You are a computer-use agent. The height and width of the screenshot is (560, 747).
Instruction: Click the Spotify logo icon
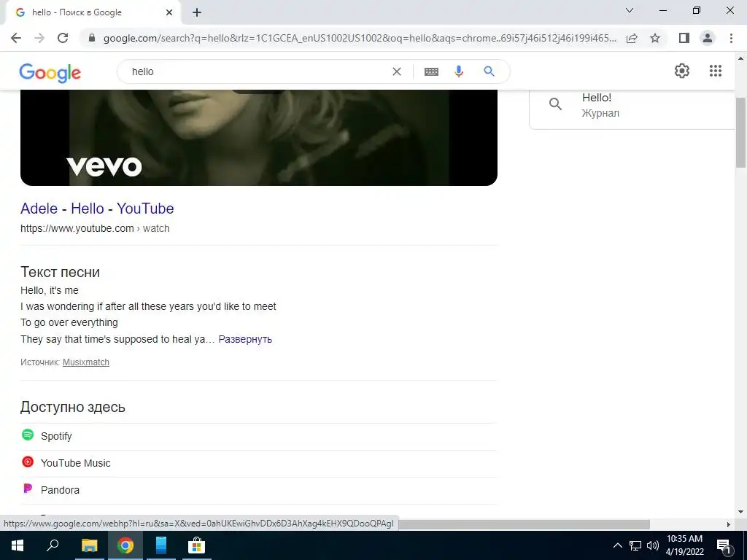(28, 435)
